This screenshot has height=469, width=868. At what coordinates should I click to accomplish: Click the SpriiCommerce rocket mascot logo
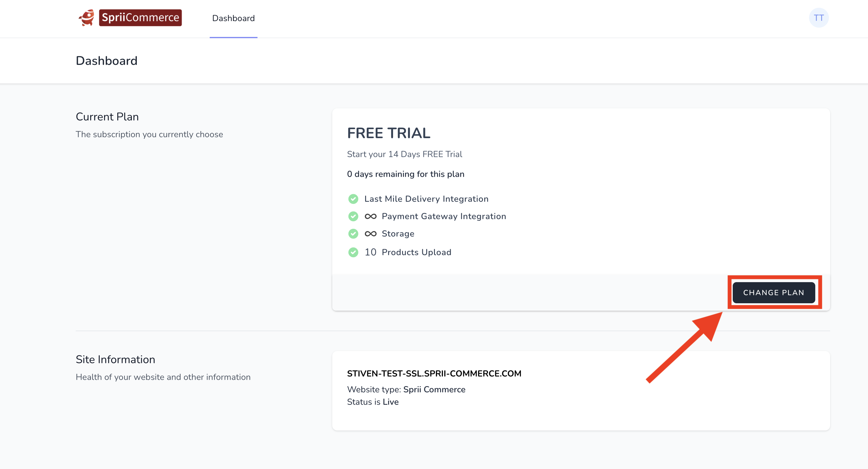click(x=87, y=17)
